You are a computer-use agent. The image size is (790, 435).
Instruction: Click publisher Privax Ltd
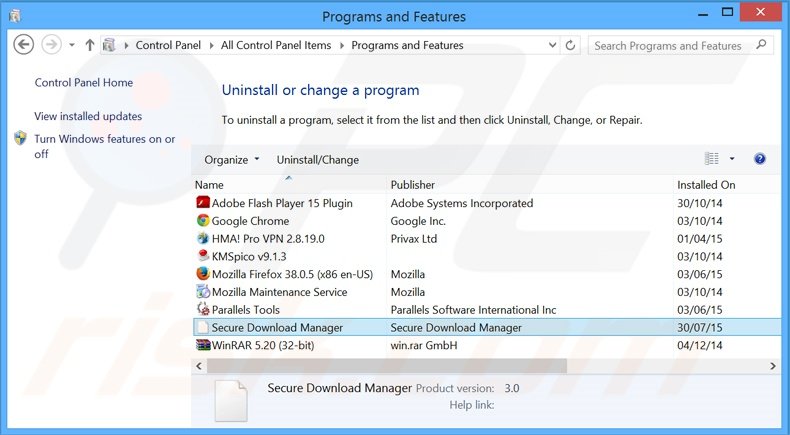414,238
